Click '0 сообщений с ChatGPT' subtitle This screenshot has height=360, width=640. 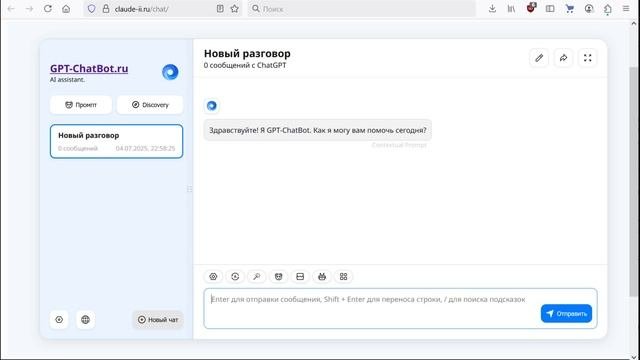pyautogui.click(x=245, y=65)
